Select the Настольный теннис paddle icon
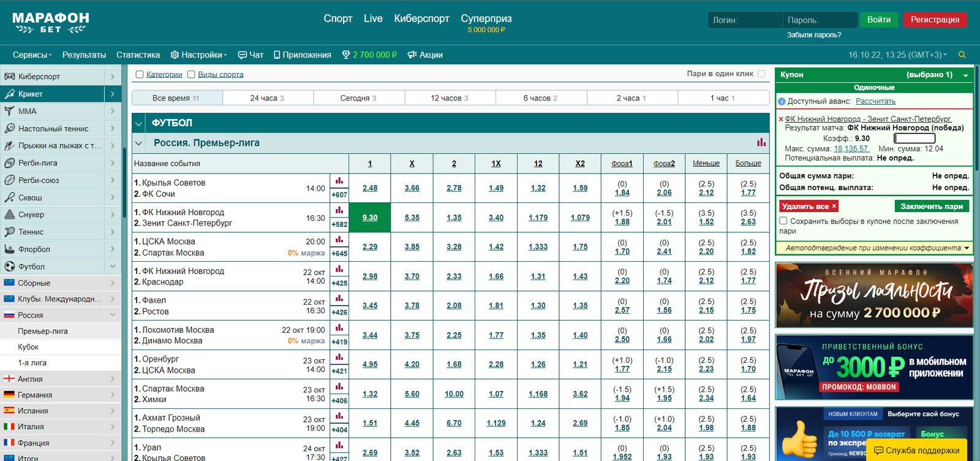 click(9, 128)
